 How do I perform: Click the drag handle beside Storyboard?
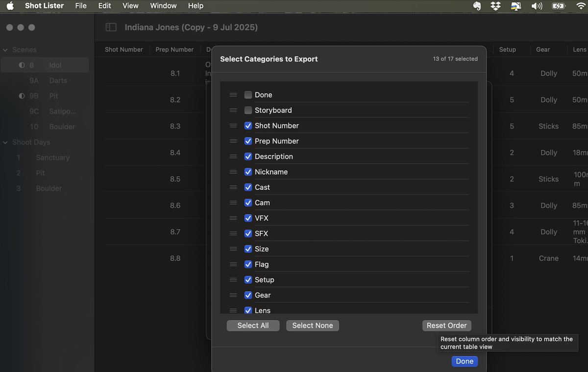coord(233,110)
